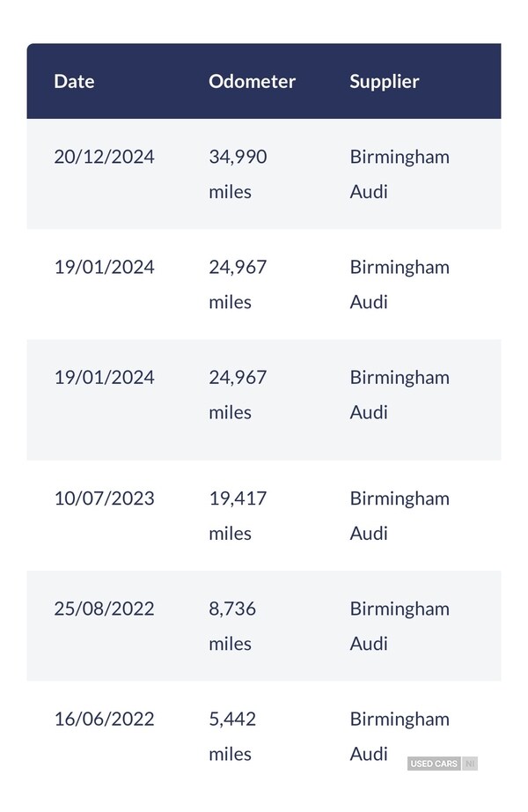Click the upper 24,967 miles reading
Viewport: 528px width, 812px height.
pos(238,284)
